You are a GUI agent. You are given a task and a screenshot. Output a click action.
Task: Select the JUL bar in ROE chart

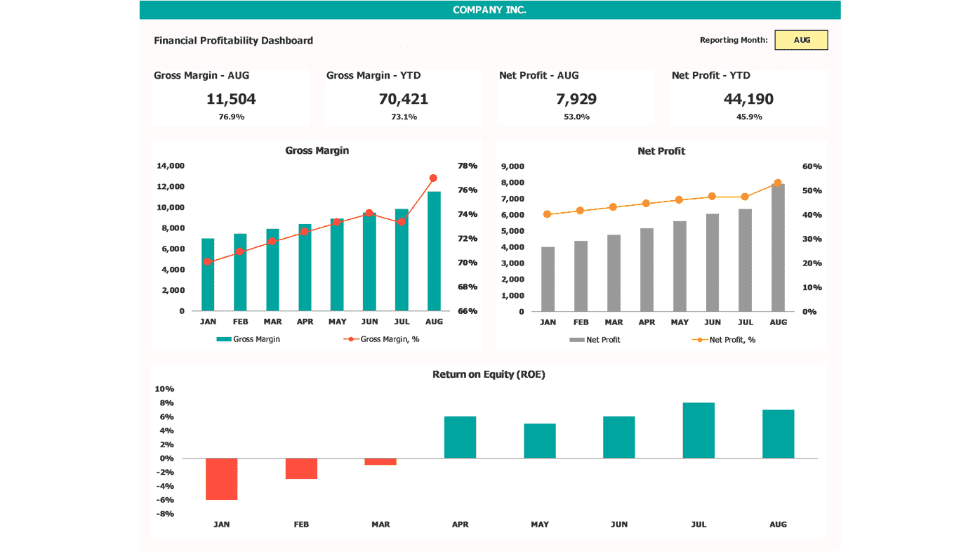pyautogui.click(x=698, y=431)
